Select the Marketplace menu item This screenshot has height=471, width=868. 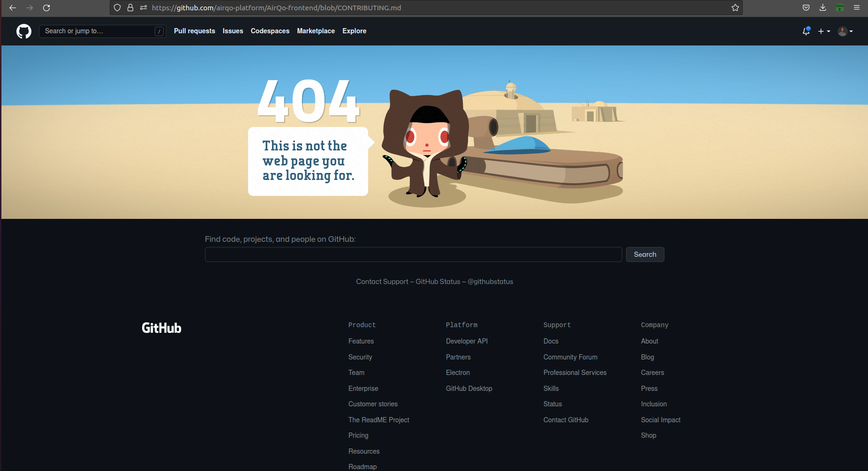[x=316, y=31]
